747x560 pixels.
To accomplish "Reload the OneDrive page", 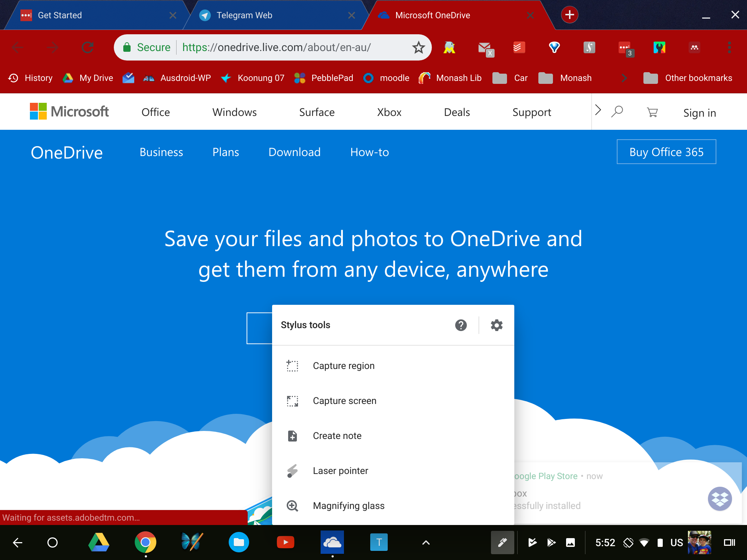I will point(88,47).
